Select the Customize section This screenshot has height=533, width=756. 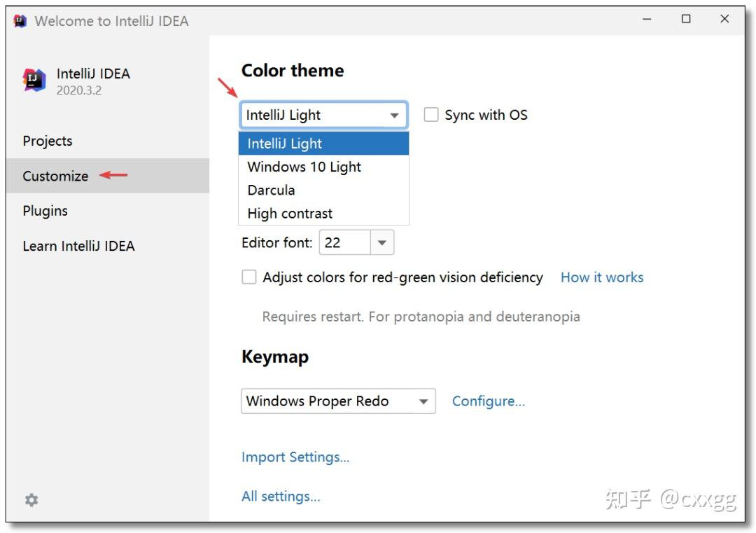[55, 176]
